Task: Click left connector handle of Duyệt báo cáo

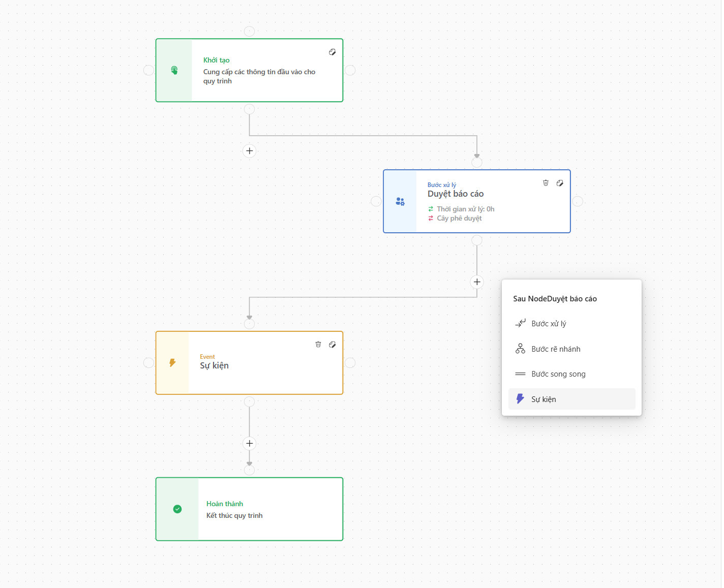Action: click(376, 201)
